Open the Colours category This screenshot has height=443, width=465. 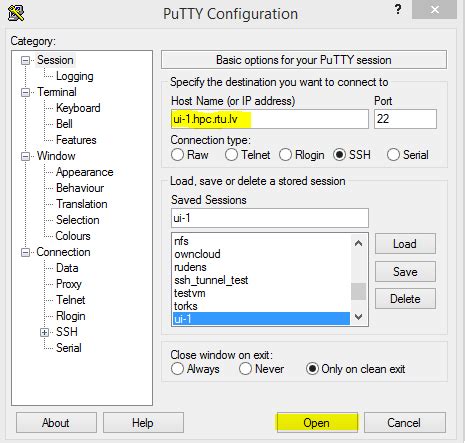coord(73,236)
